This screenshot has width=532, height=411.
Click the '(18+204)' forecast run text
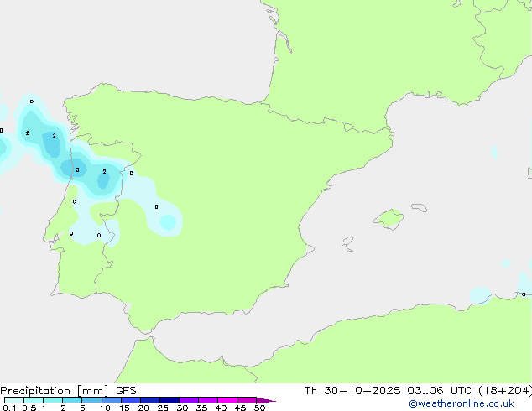click(x=505, y=391)
